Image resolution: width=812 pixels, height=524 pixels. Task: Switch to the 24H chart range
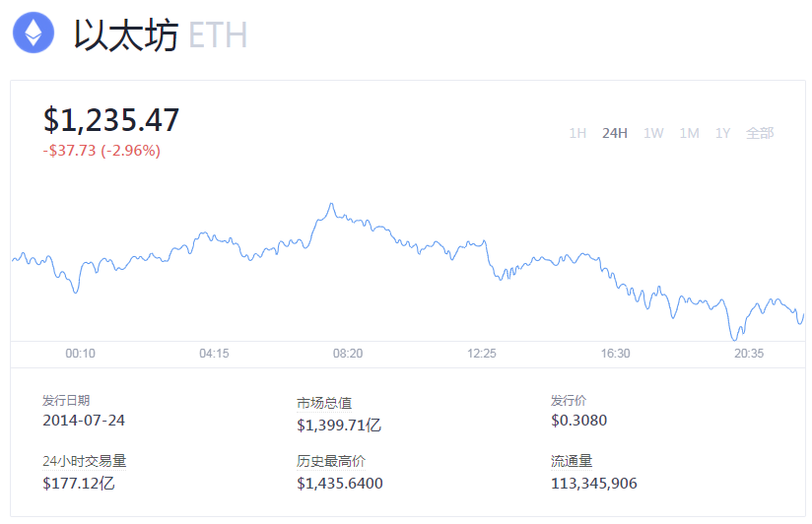point(615,133)
